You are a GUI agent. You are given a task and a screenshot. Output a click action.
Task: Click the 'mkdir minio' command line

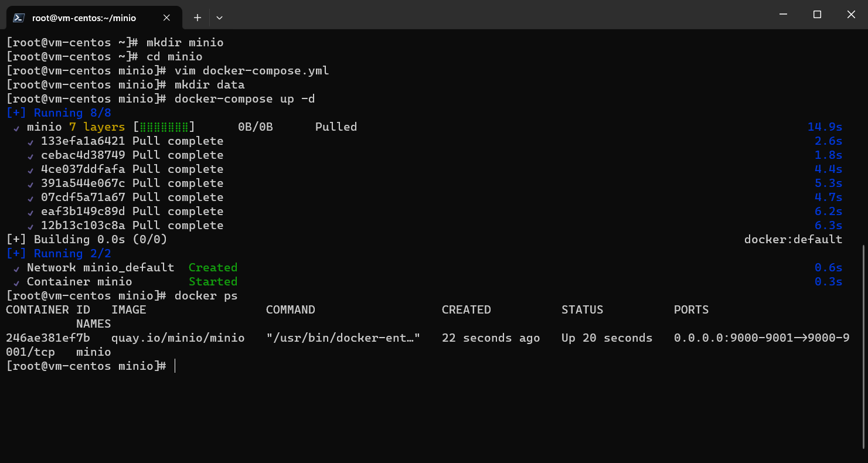(x=115, y=43)
